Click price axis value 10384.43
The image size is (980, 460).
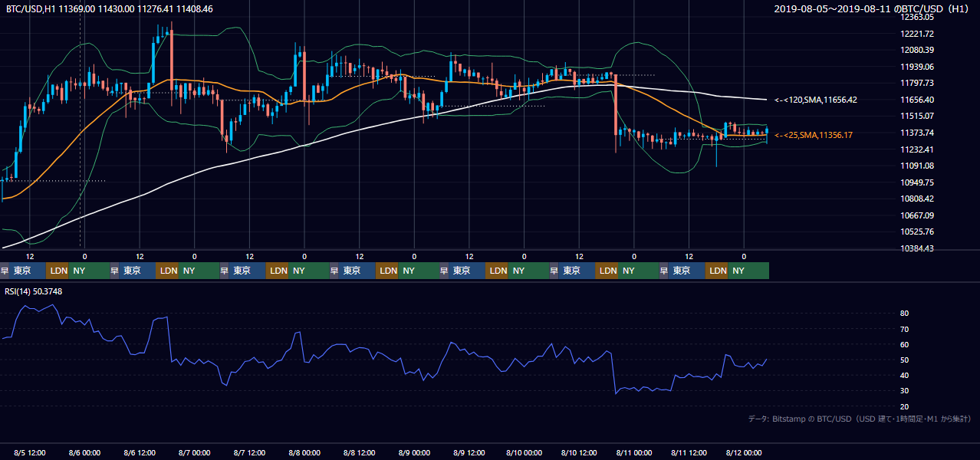pos(917,248)
